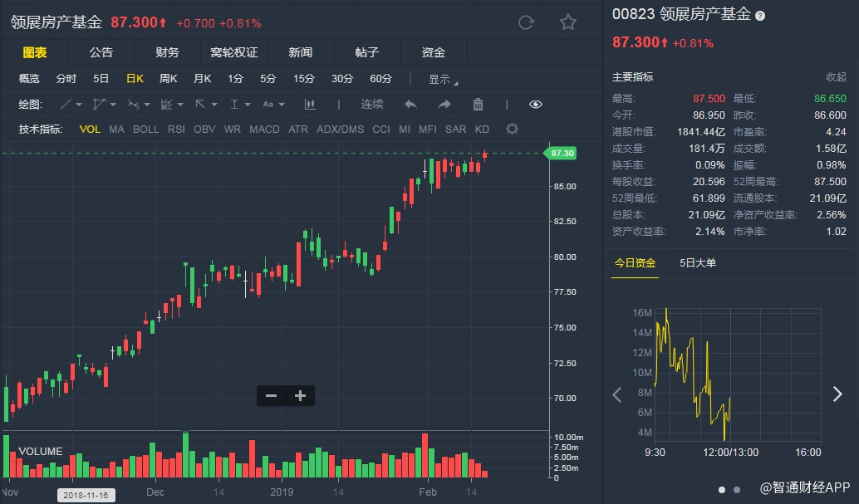Collapse key indicators with 收起

coord(836,76)
